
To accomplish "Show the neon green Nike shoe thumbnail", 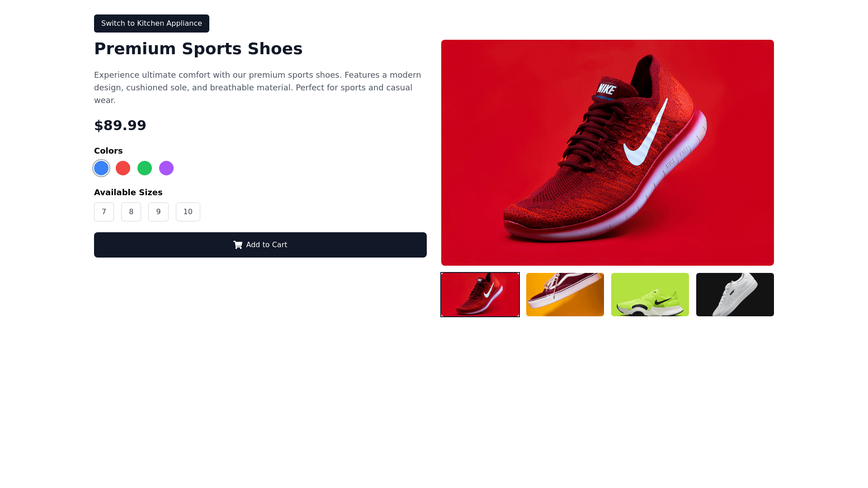I will point(650,295).
